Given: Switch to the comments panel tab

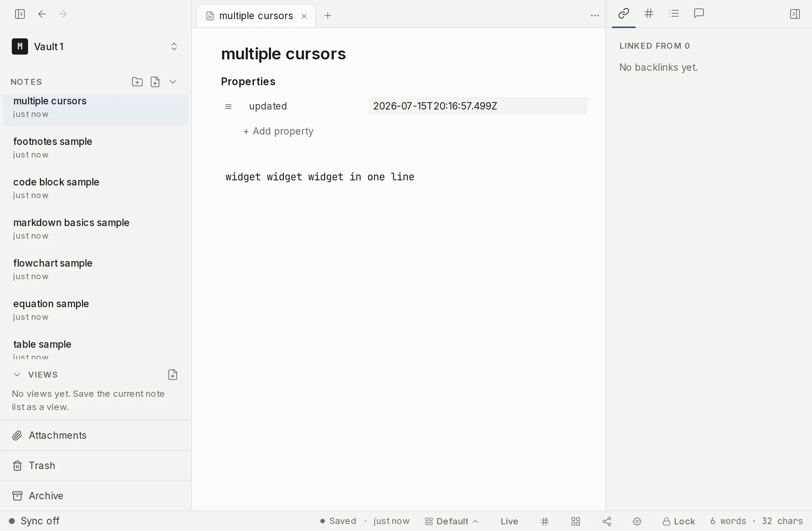Looking at the screenshot, I should pos(699,14).
